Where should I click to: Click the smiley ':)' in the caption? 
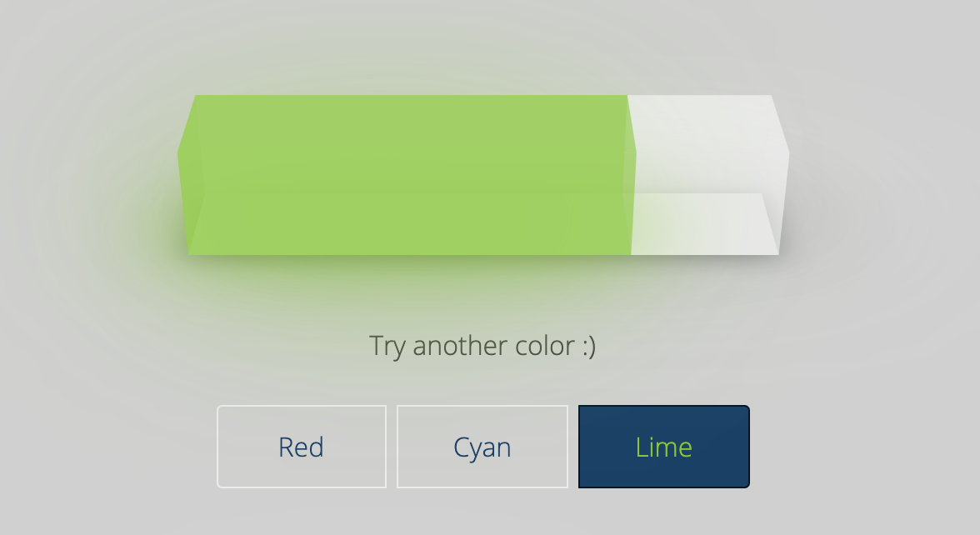(588, 346)
